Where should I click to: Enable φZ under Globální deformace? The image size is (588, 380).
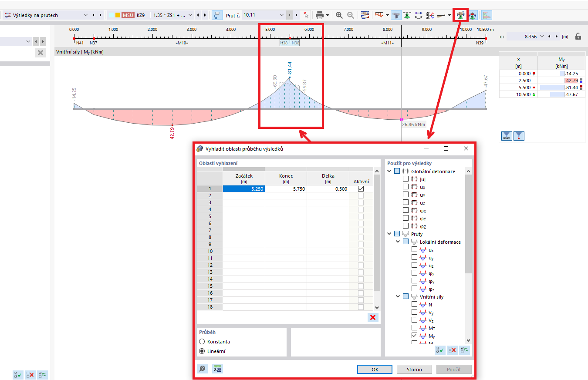[x=406, y=226]
